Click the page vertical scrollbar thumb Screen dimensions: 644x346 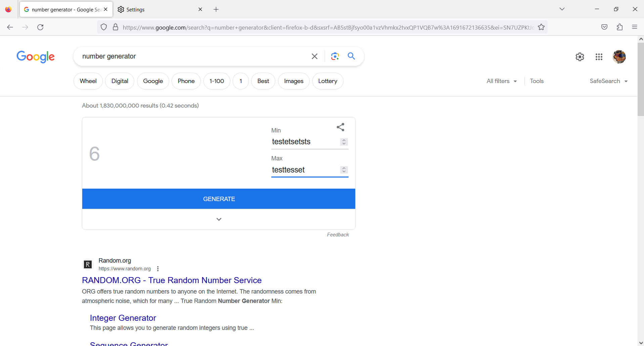coord(641,79)
